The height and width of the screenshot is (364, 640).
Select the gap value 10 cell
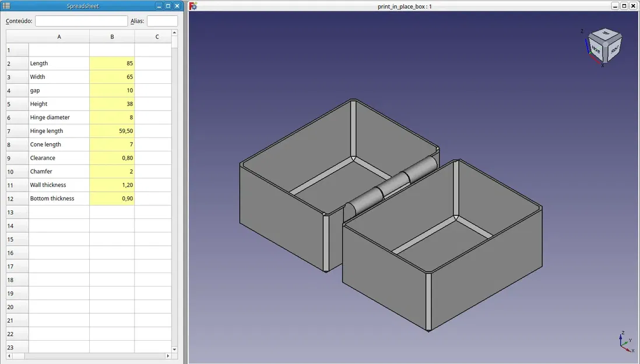pos(112,90)
